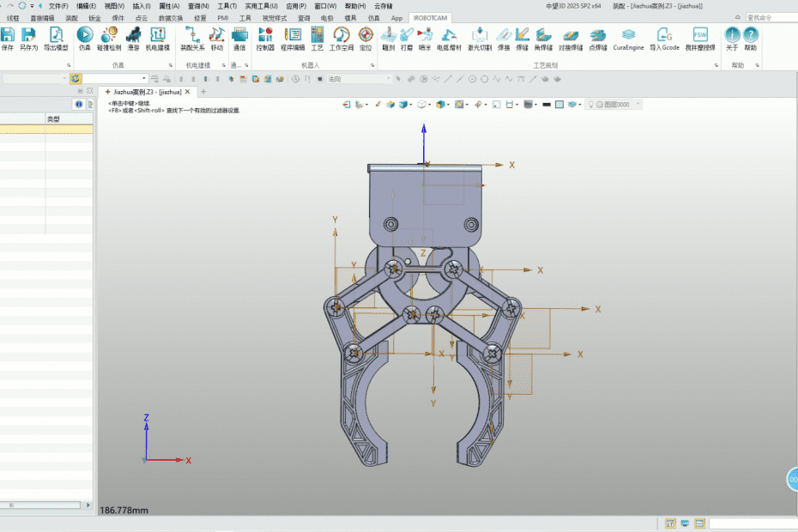Expand the 工艺规划 group dialog launcher
The width and height of the screenshot is (798, 532).
(x=715, y=64)
